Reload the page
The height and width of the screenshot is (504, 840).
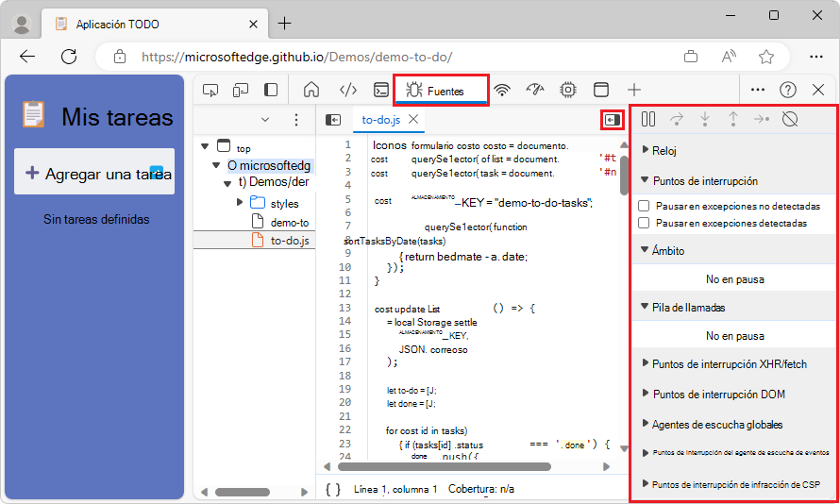coord(69,57)
